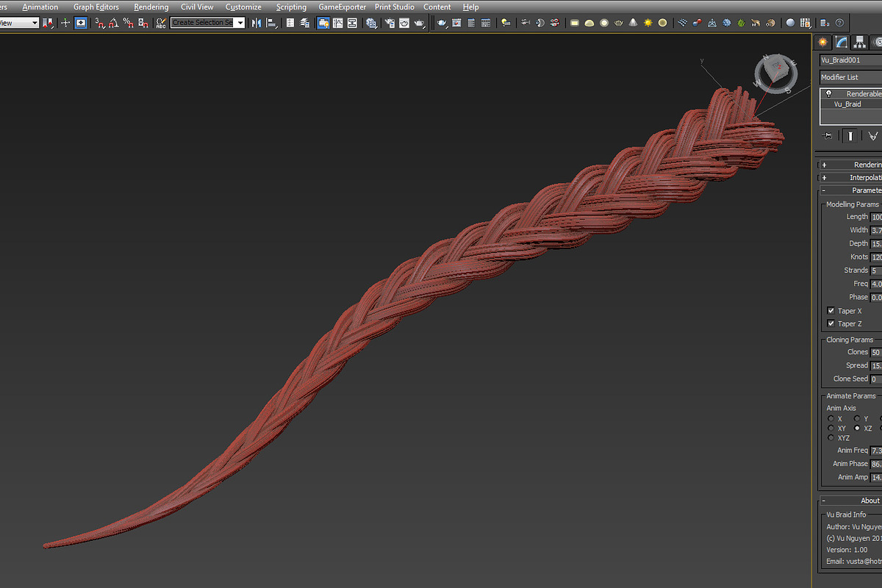Click the Mirror tool icon

[257, 23]
